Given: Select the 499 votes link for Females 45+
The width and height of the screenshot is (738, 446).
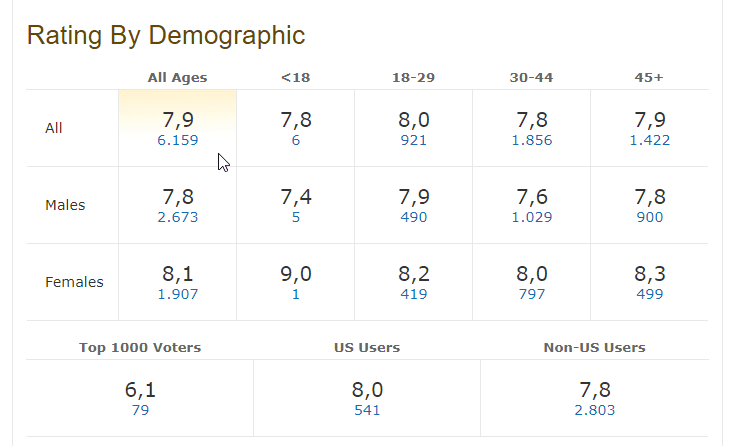Looking at the screenshot, I should tap(649, 295).
